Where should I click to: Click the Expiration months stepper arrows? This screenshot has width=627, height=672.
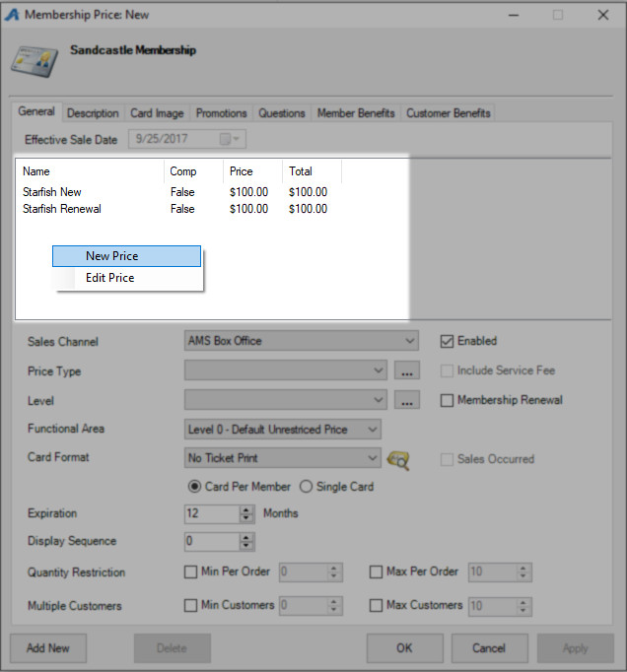pos(246,514)
